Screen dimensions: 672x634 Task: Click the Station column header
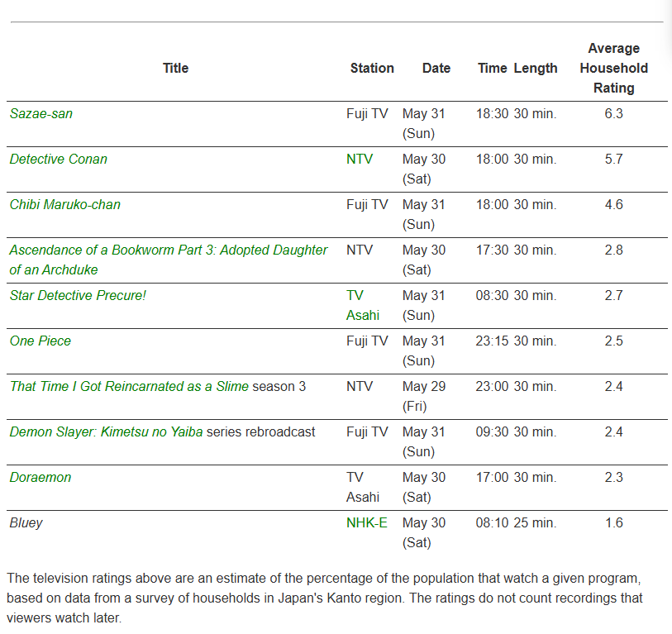(x=372, y=68)
